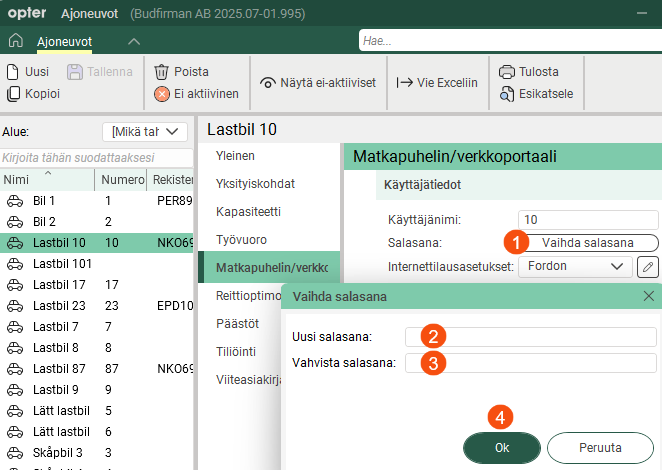Click Kopioi to copy the vehicle
Image resolution: width=662 pixels, height=470 pixels.
pos(33,94)
